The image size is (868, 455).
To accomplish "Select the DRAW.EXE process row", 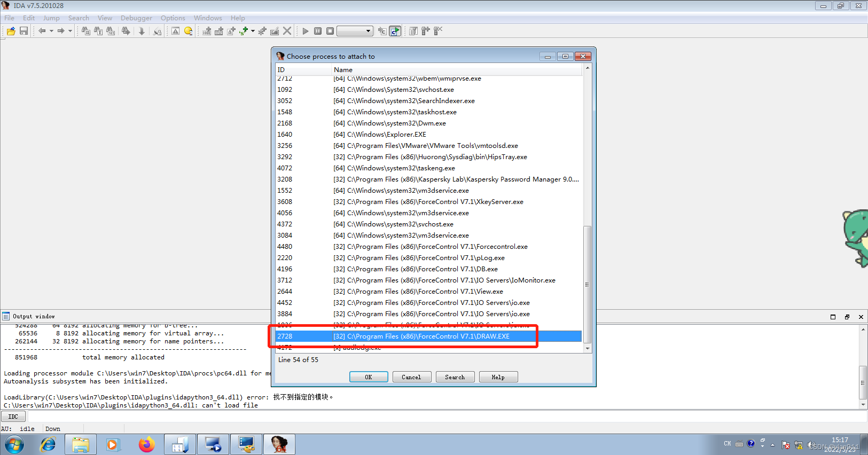I will (428, 336).
